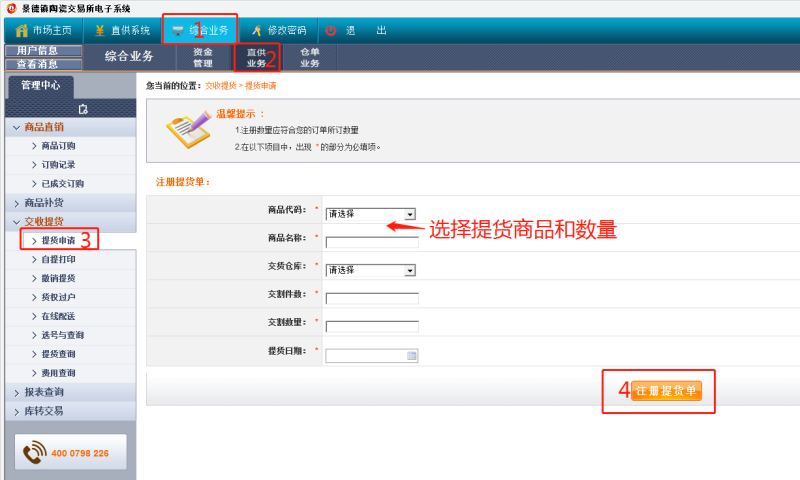This screenshot has height=480, width=800.
Task: Click the phone icon beside 400 0798 226
Action: (35, 453)
